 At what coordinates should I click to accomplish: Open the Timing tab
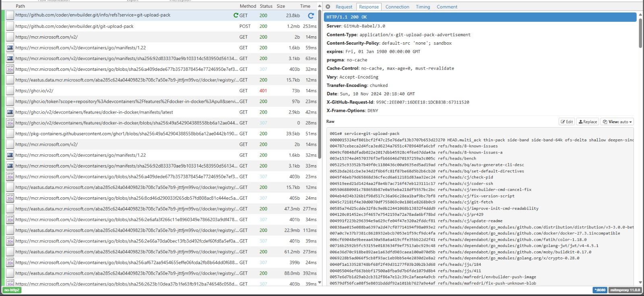pos(423,7)
